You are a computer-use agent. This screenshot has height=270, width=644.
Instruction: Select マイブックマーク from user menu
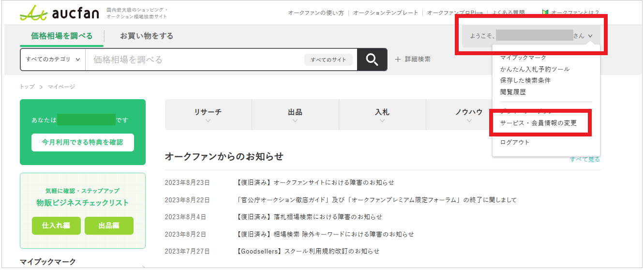(x=523, y=58)
